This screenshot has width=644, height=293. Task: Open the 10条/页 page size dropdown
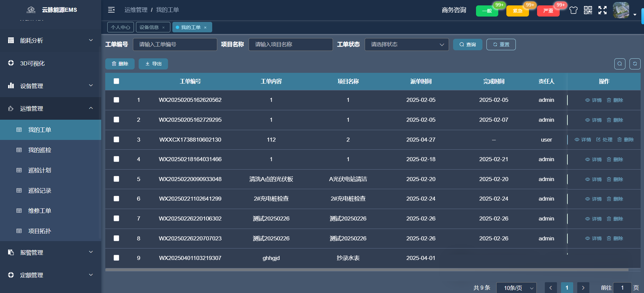pyautogui.click(x=516, y=288)
